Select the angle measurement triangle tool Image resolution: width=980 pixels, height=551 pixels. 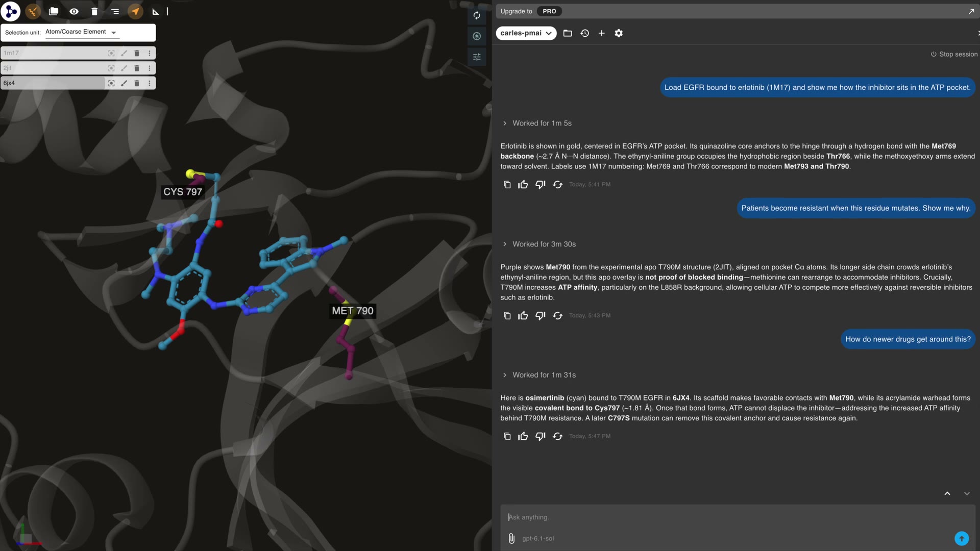coord(156,11)
